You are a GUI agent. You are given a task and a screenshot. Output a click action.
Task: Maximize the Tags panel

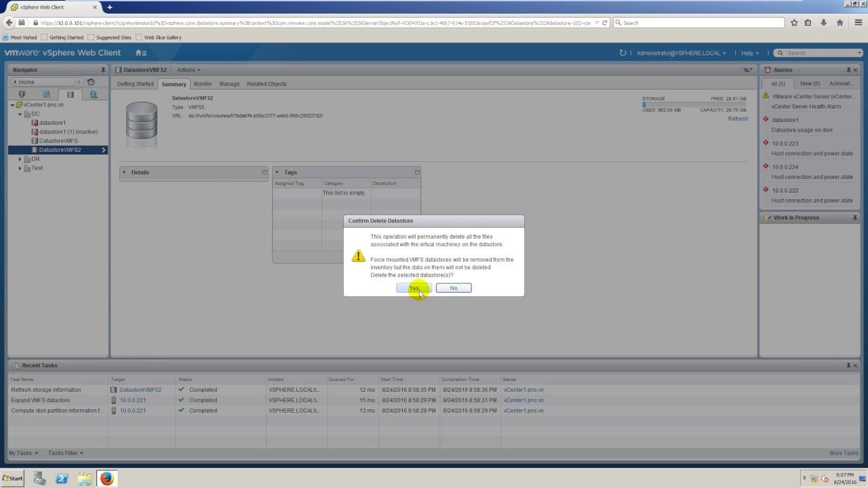(417, 172)
